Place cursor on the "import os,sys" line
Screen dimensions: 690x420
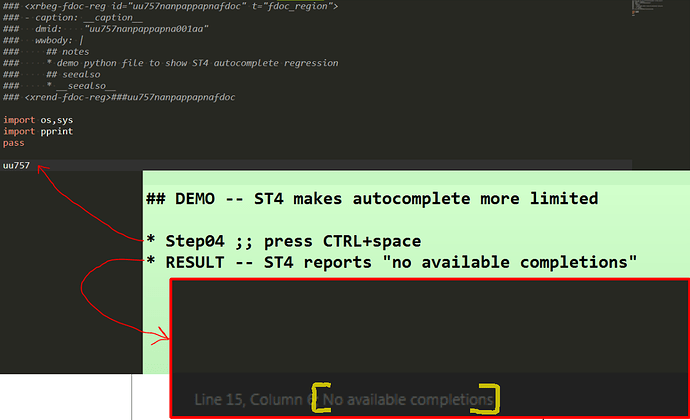(x=38, y=120)
